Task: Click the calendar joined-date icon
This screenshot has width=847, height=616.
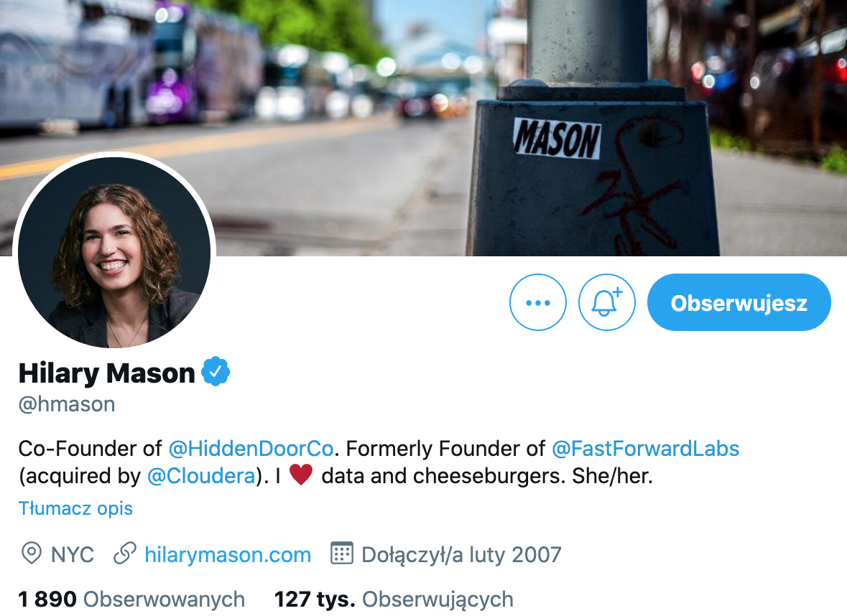Action: [341, 554]
